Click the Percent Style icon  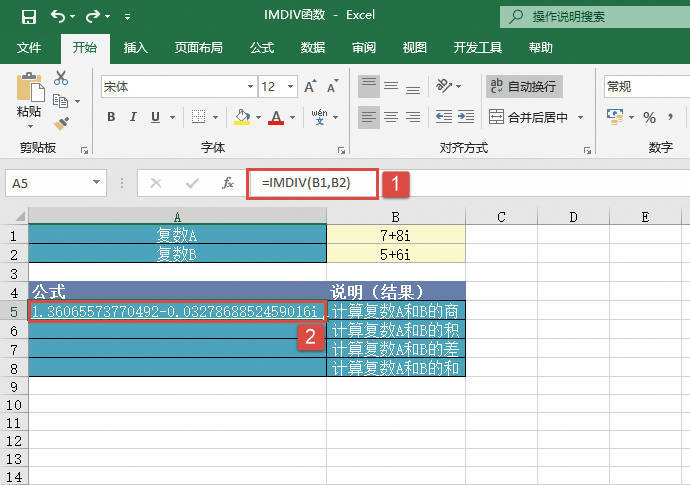649,118
